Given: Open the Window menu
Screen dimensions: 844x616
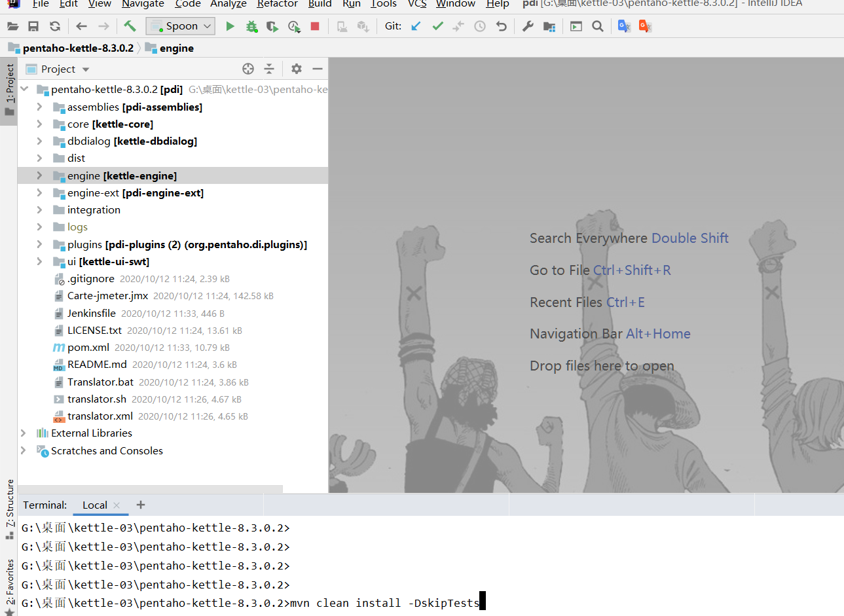Looking at the screenshot, I should (x=456, y=3).
